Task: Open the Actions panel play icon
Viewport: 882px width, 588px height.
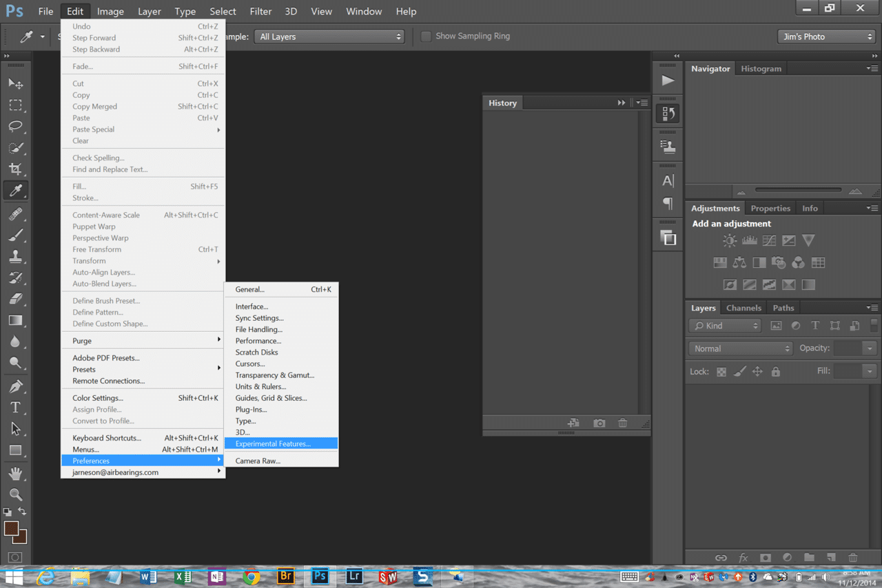Action: (668, 81)
